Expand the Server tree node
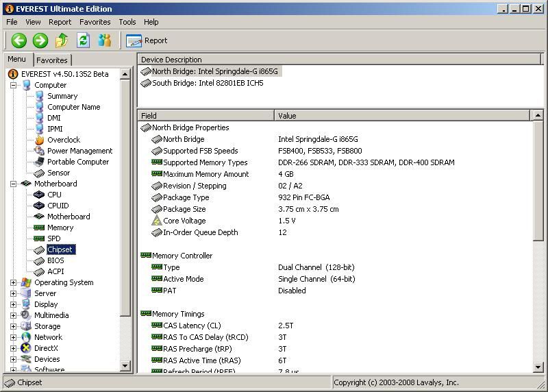This screenshot has width=548, height=392. [x=13, y=293]
